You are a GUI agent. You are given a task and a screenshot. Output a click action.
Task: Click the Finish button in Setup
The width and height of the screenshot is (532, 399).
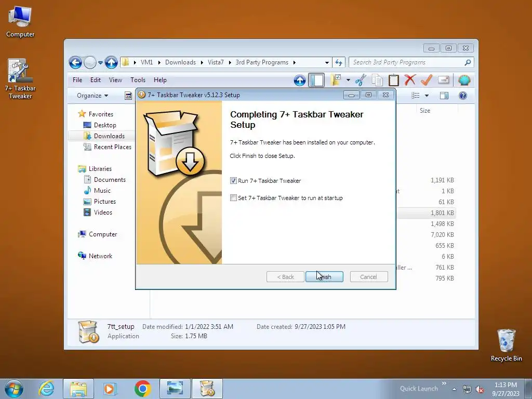point(324,277)
